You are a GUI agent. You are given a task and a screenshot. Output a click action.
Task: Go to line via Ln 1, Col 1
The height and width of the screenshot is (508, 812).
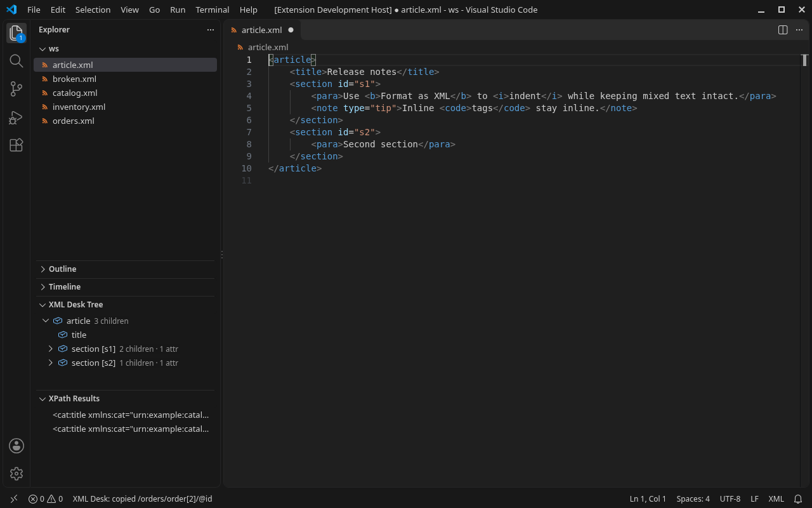(648, 499)
